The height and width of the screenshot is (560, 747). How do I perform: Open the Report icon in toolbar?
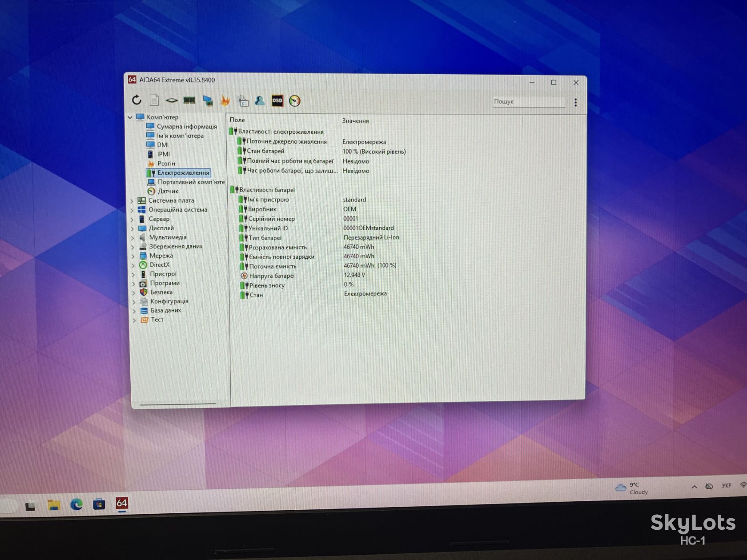click(154, 100)
